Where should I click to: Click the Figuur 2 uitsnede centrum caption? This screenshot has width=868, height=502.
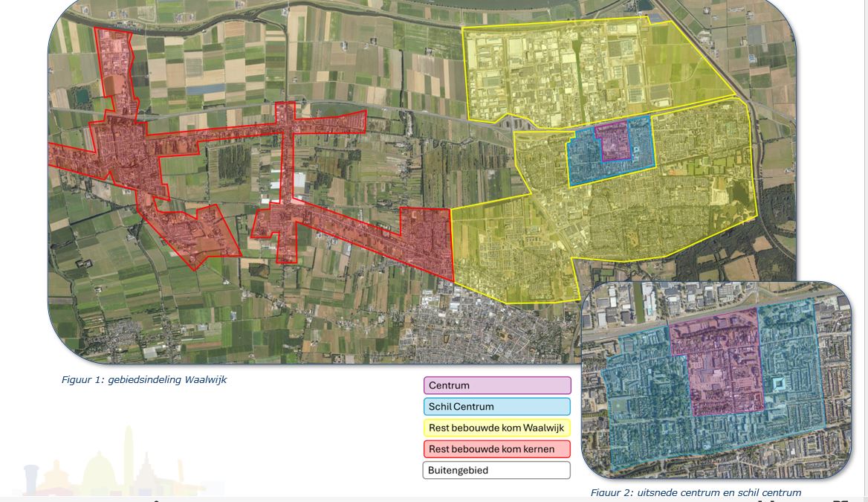point(696,492)
